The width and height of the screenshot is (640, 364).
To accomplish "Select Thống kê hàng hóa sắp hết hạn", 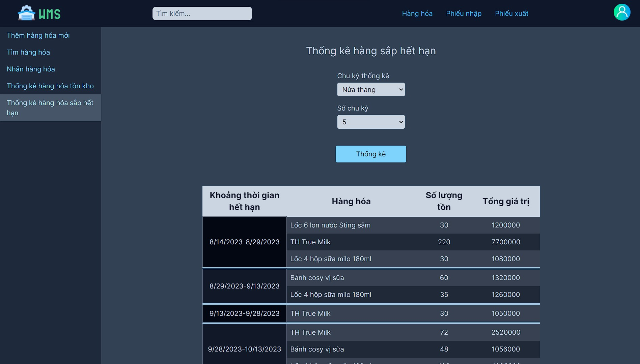I will [x=51, y=108].
